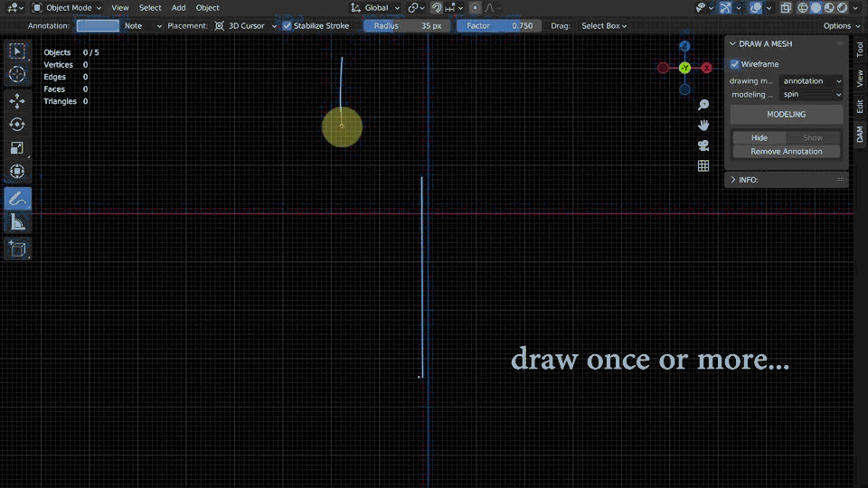
Task: Click the MODELING button
Action: (x=786, y=115)
